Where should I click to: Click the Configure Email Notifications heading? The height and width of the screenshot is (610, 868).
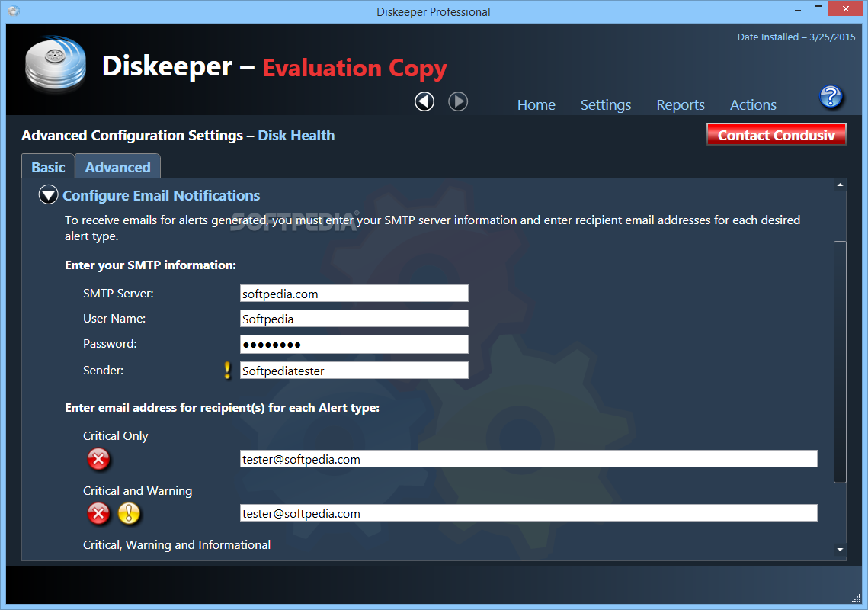161,195
